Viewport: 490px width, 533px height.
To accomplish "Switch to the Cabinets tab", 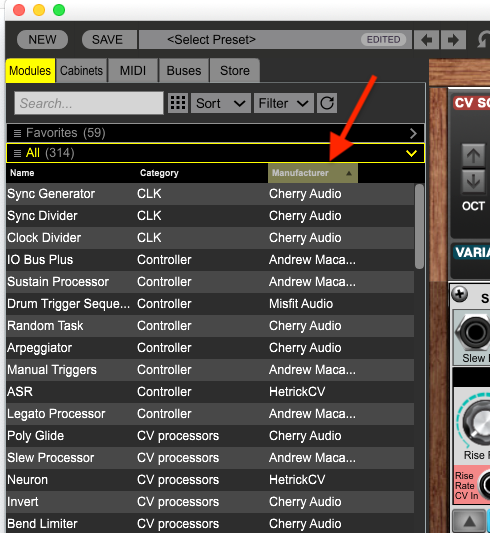I will tap(82, 71).
